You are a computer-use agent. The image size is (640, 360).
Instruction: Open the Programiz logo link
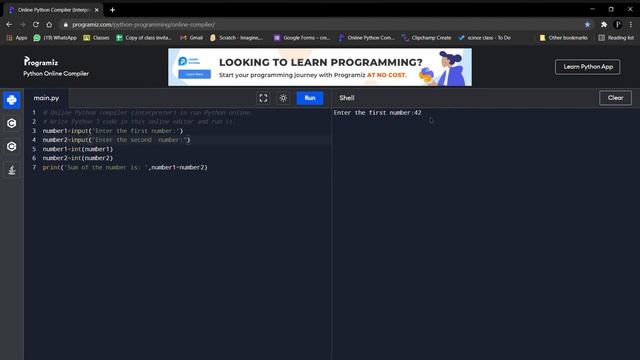pyautogui.click(x=41, y=62)
